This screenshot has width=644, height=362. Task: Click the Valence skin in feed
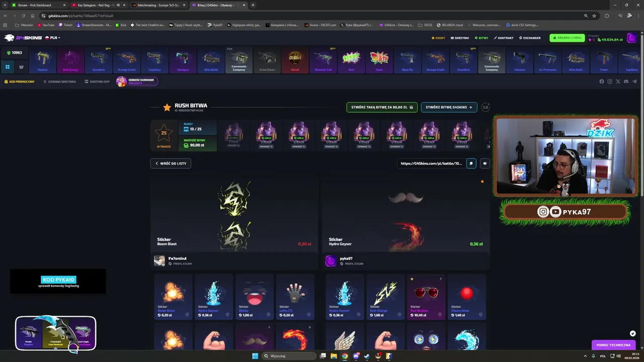[x=520, y=61]
